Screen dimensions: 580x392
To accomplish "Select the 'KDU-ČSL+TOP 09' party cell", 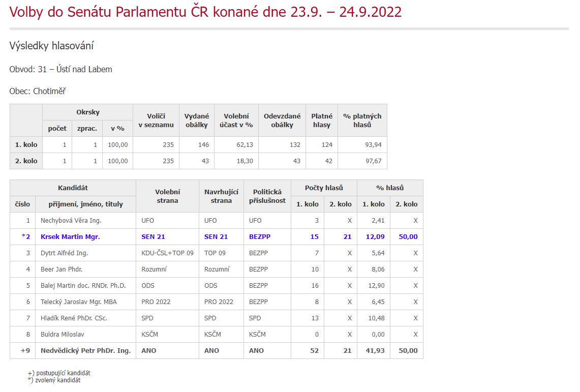I will [167, 253].
